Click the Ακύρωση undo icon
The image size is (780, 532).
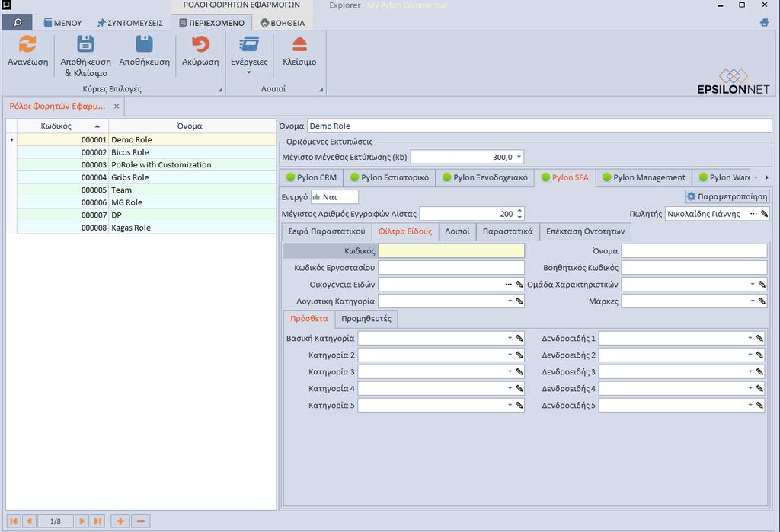coord(200,44)
